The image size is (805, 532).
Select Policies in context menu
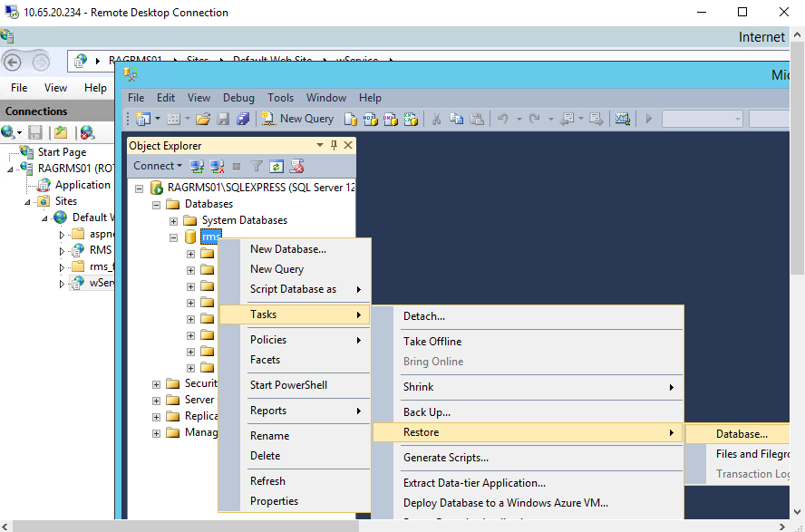pyautogui.click(x=295, y=340)
